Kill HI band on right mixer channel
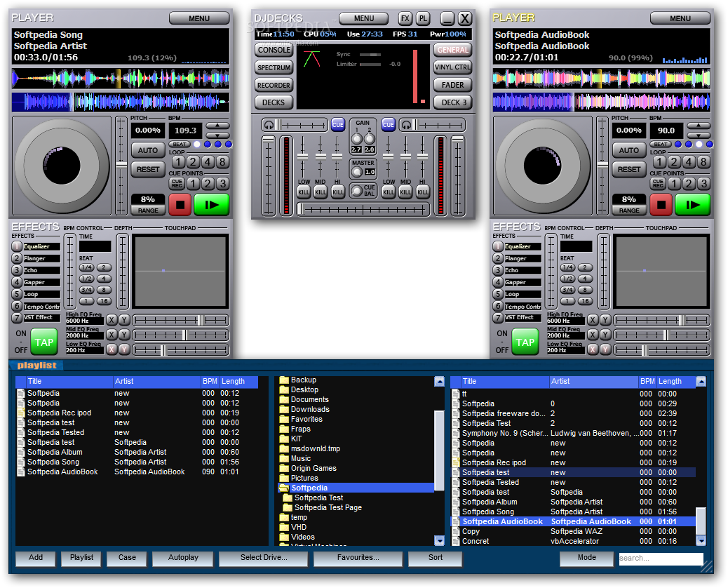This screenshot has width=728, height=588. click(x=423, y=192)
